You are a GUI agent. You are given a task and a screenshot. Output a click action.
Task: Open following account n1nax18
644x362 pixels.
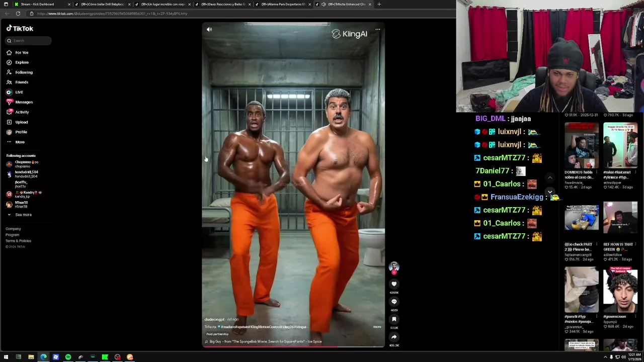pos(18,204)
